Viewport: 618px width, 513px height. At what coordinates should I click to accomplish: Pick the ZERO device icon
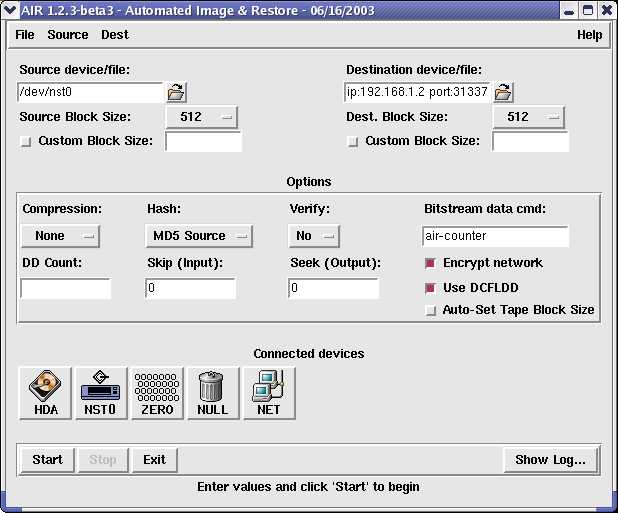[x=157, y=393]
